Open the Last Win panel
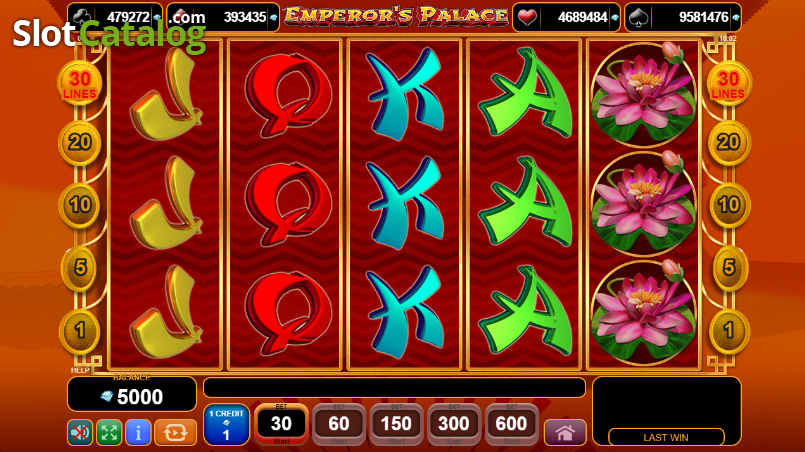Viewport: 805px width, 452px height. coord(666,437)
